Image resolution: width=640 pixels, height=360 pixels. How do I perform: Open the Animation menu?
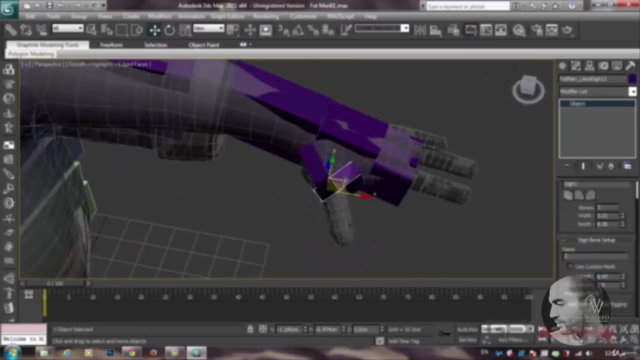point(191,17)
